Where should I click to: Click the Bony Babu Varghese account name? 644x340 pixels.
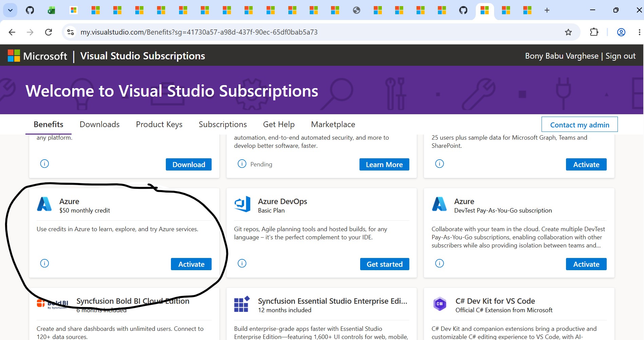click(x=562, y=56)
